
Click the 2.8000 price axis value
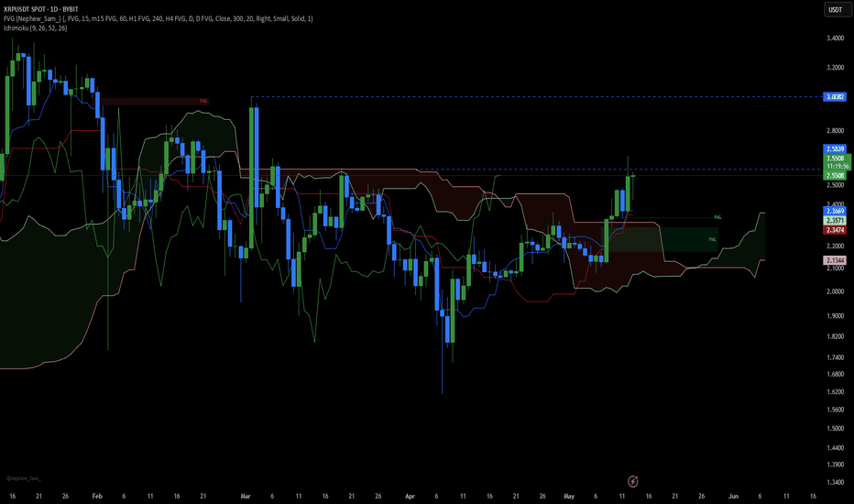pos(835,131)
